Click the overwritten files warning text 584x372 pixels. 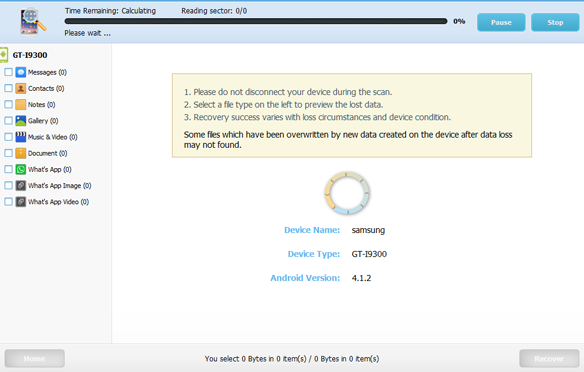click(x=348, y=140)
